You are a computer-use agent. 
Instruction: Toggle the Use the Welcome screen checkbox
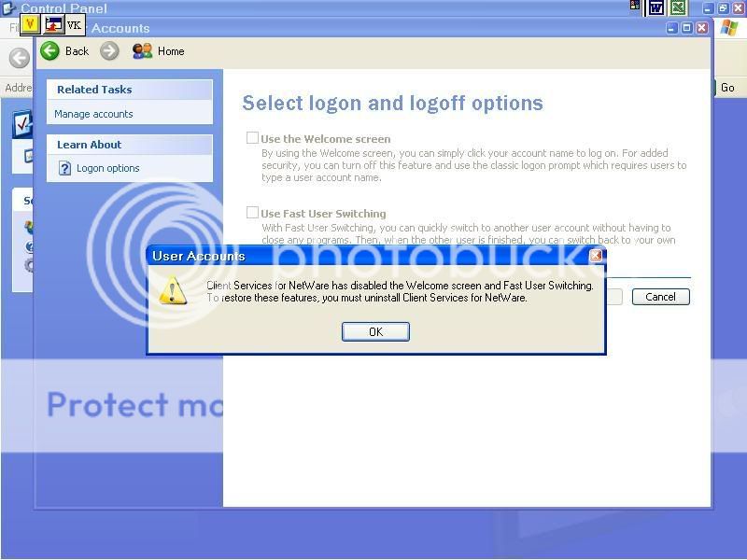click(x=252, y=138)
